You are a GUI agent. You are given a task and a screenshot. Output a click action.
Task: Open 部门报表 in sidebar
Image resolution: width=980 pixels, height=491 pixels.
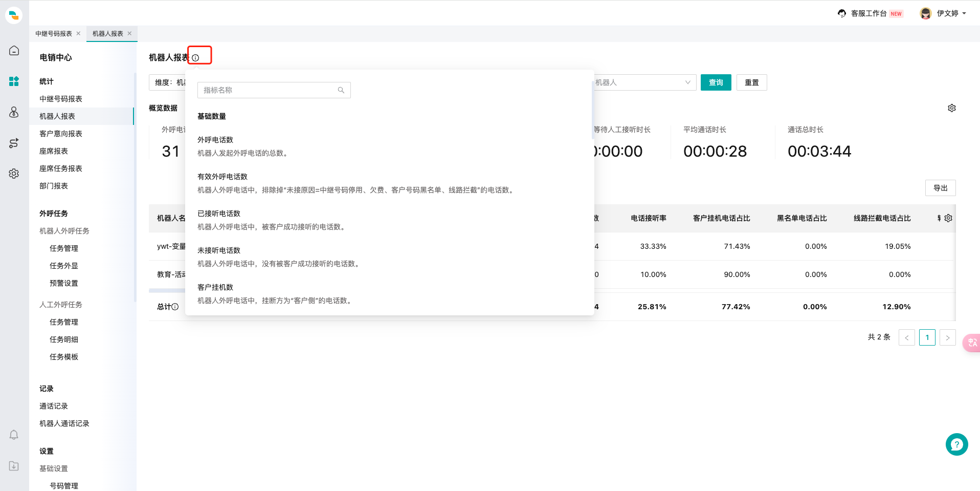tap(54, 186)
